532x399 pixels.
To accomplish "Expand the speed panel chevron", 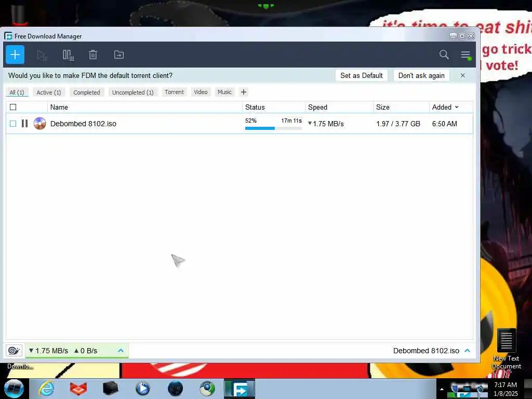I will (121, 351).
